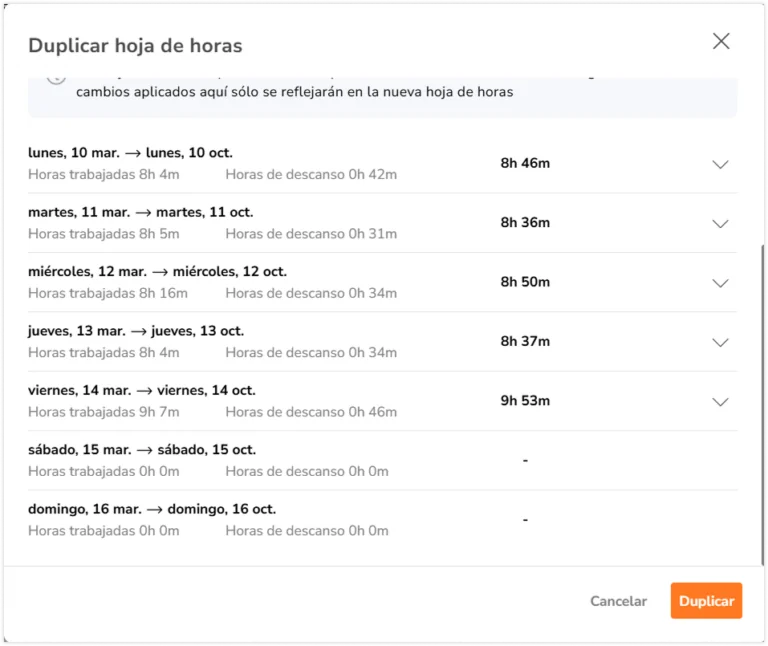
Task: Click the 8h 36m total for martes
Action: (x=525, y=222)
